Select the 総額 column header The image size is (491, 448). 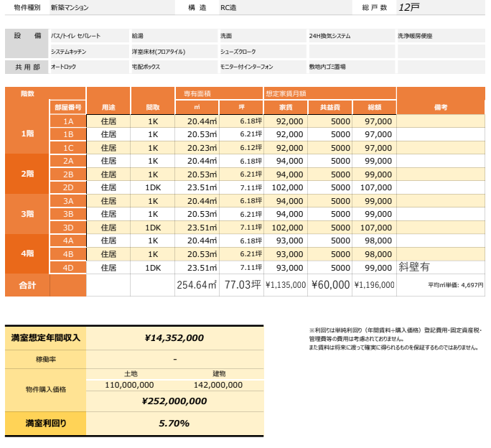tap(375, 107)
